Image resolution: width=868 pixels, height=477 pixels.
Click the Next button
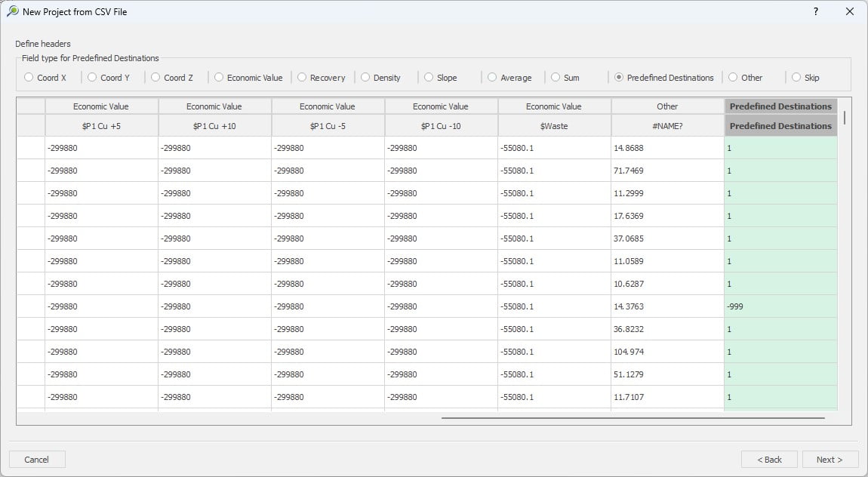tap(829, 459)
